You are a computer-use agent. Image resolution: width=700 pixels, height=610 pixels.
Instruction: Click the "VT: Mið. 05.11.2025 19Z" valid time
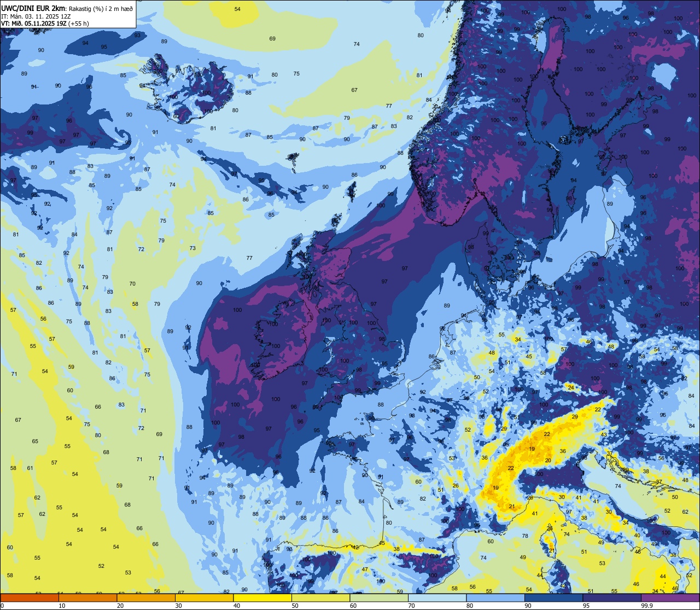[x=34, y=24]
